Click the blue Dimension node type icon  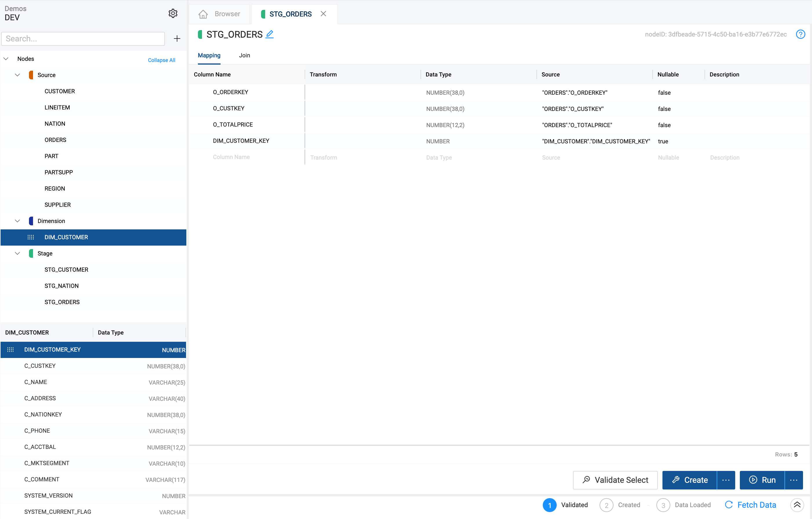pos(31,221)
